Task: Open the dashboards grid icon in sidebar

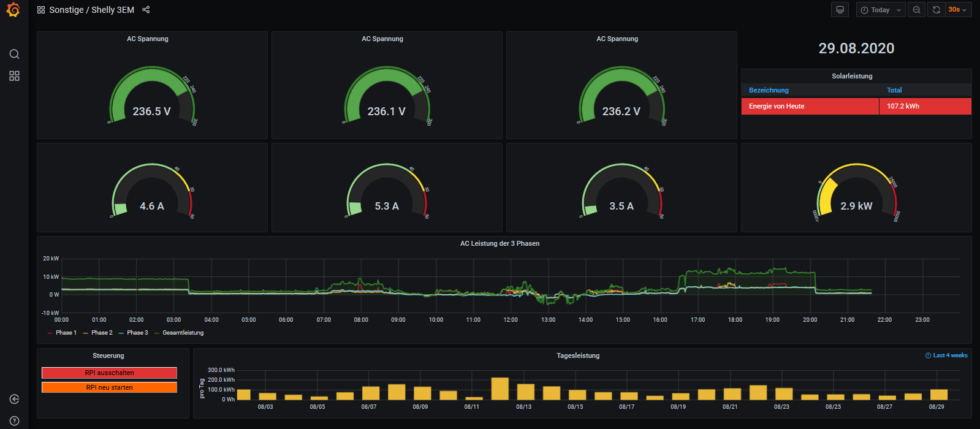Action: click(x=14, y=76)
